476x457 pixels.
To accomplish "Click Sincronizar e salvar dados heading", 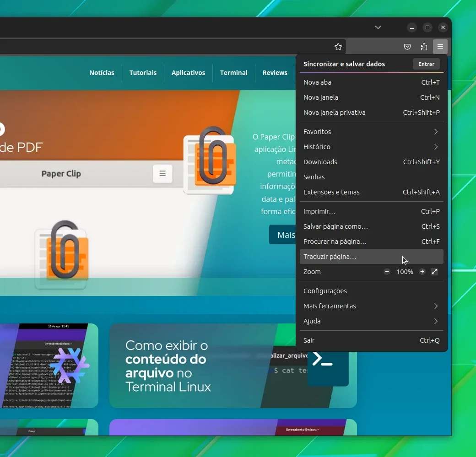I will 344,64.
